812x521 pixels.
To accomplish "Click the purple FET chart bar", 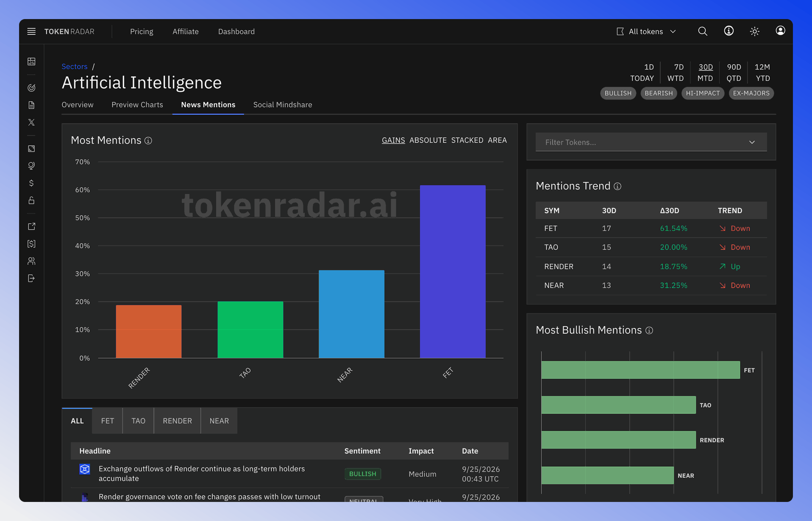I will pos(453,272).
